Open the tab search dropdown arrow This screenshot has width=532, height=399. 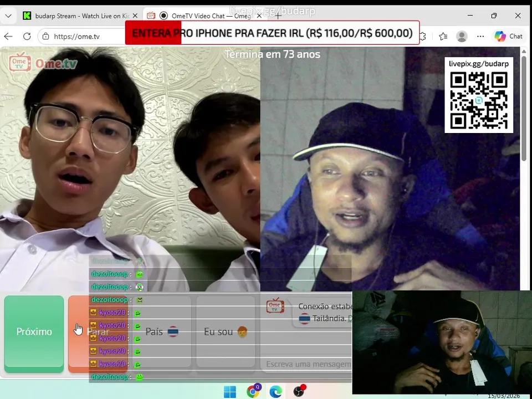pyautogui.click(x=8, y=16)
